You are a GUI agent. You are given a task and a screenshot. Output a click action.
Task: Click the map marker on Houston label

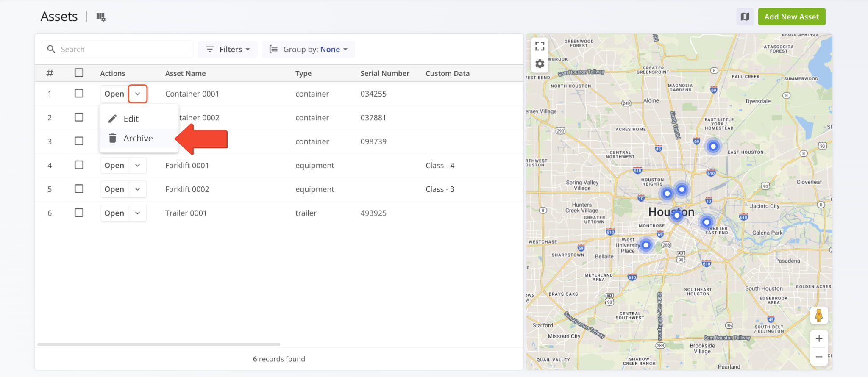coord(677,216)
